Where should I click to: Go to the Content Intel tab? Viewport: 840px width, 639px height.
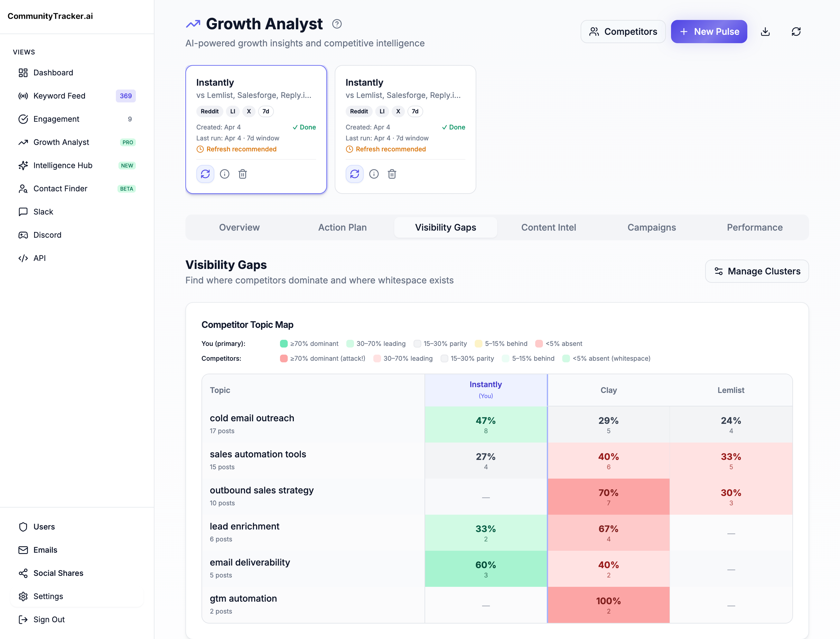(x=548, y=227)
